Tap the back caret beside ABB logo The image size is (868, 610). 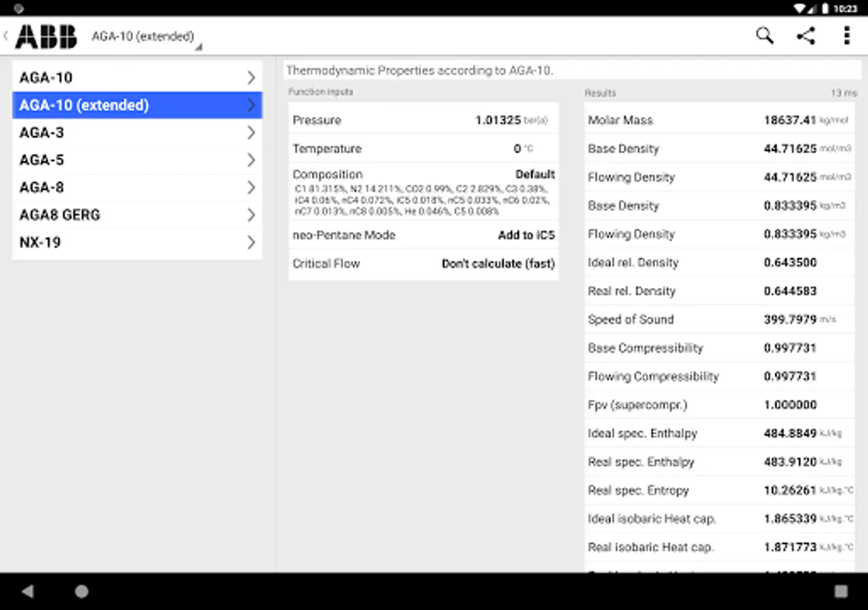[x=6, y=36]
